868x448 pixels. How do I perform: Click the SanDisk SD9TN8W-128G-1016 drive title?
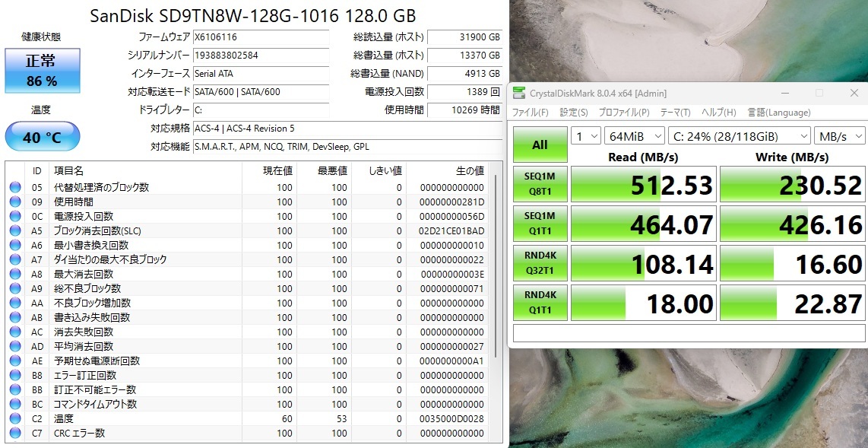coord(253,15)
